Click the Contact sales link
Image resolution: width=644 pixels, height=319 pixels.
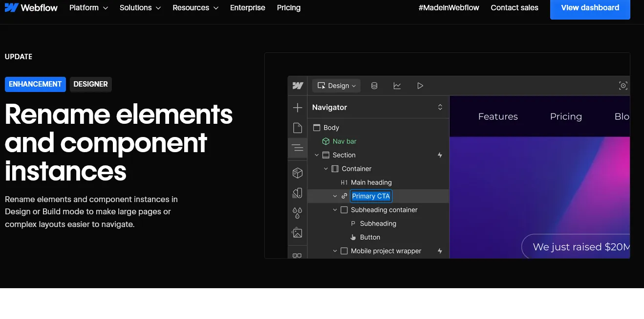point(515,8)
